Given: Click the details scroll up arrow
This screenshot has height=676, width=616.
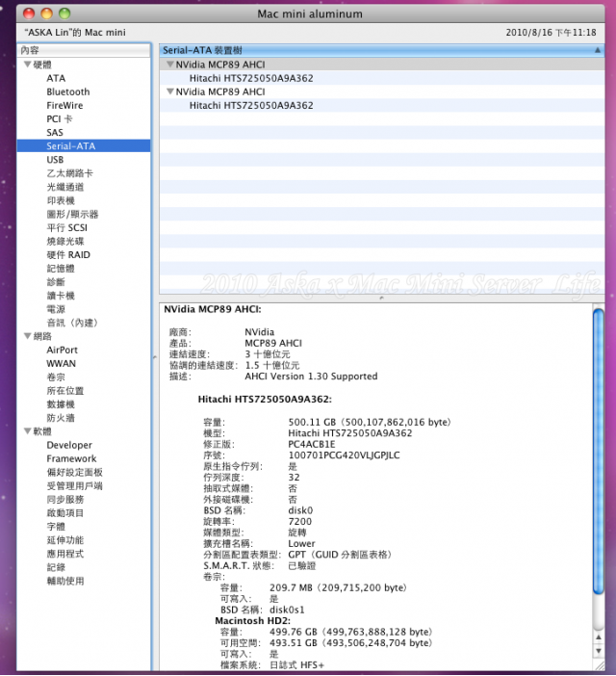Looking at the screenshot, I should 599,637.
